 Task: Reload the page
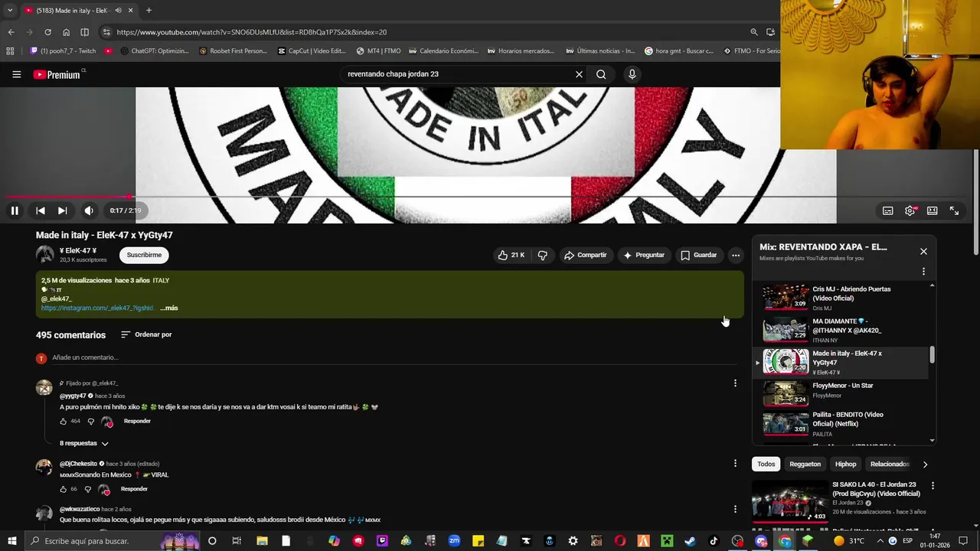47,32
